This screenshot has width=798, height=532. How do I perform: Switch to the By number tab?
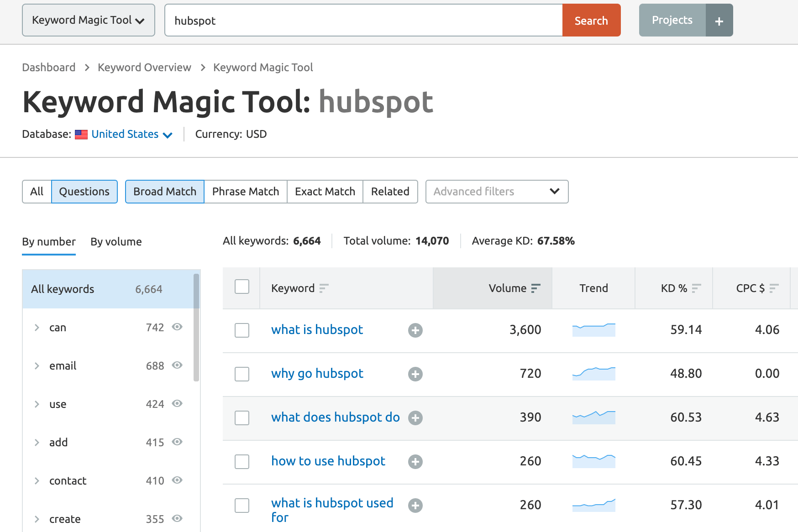pos(49,242)
